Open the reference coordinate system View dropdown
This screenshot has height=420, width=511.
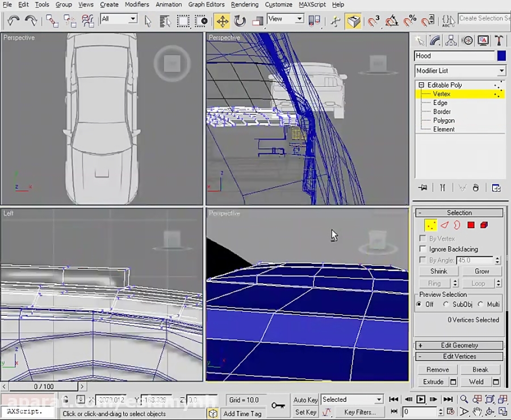point(299,19)
